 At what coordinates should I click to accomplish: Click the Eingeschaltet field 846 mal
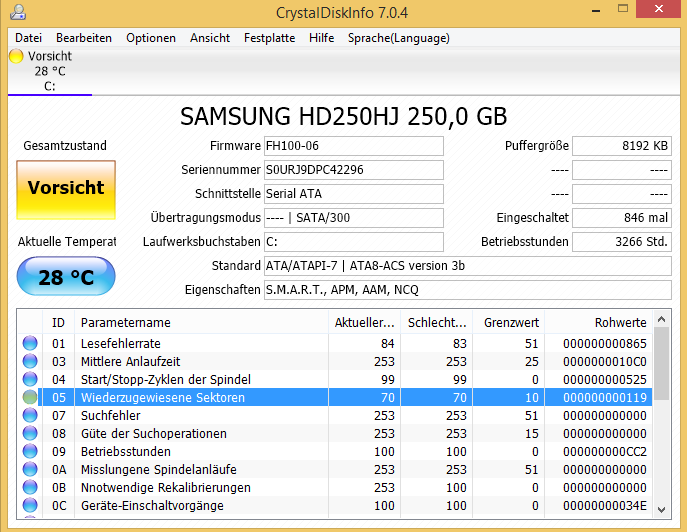(x=622, y=218)
